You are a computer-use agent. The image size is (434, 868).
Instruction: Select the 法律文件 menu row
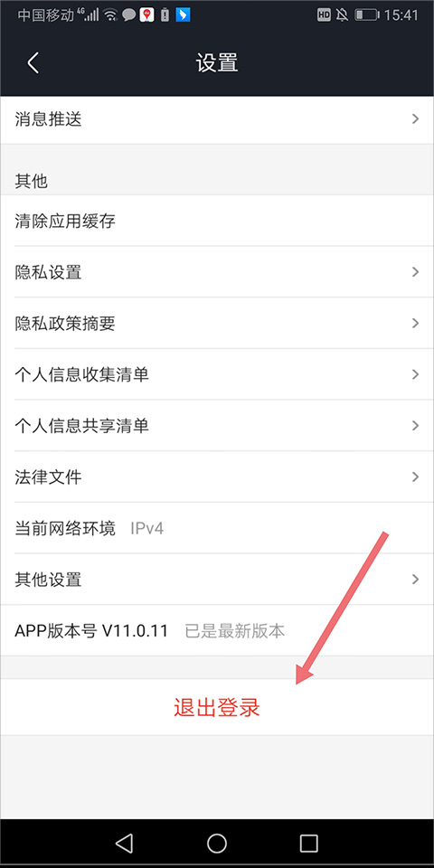pyautogui.click(x=217, y=477)
